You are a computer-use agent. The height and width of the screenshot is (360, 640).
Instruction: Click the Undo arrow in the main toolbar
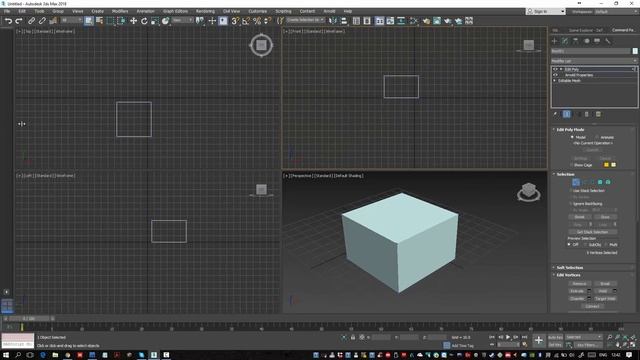click(x=8, y=21)
